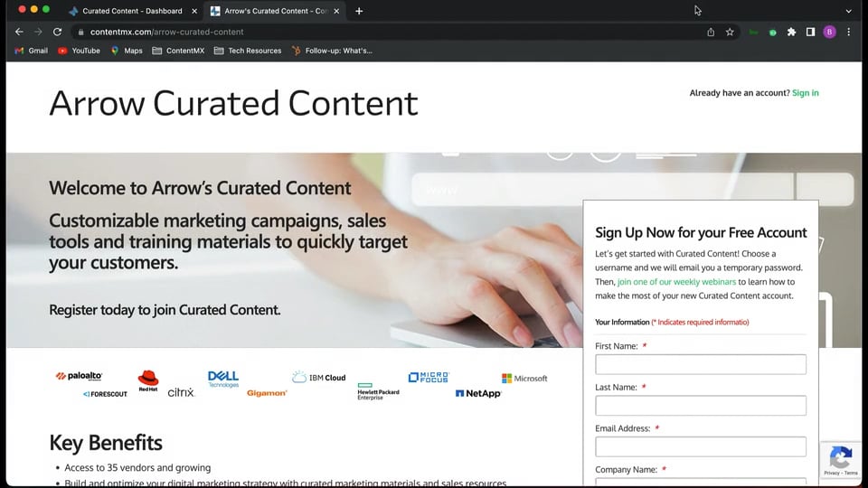Click the Dell Technologies logo

[223, 379]
